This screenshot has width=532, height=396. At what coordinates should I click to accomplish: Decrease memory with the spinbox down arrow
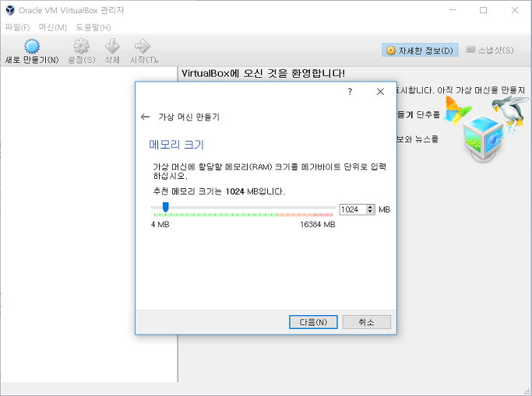pyautogui.click(x=371, y=212)
